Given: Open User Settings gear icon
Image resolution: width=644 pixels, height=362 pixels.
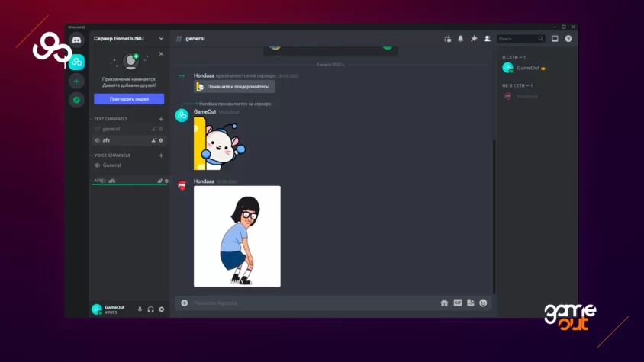Looking at the screenshot, I should pos(162,309).
